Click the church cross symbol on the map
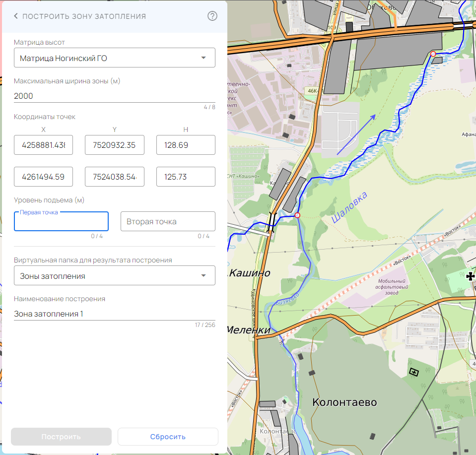 click(x=470, y=276)
